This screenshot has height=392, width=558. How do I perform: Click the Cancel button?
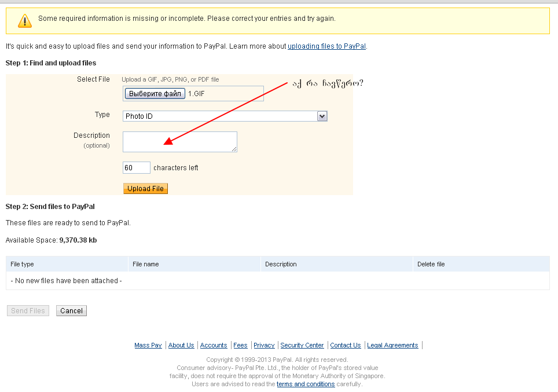click(72, 310)
